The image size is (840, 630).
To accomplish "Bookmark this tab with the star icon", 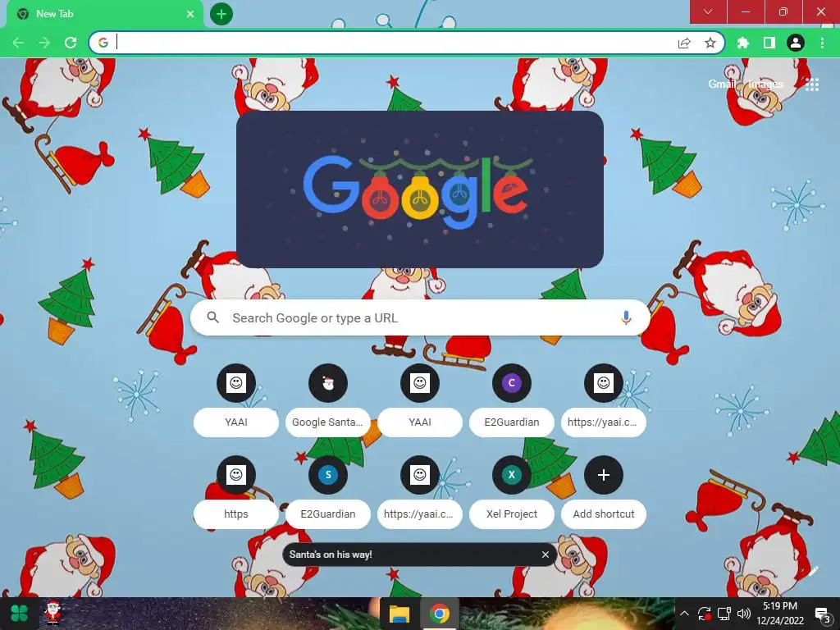I will click(x=710, y=43).
